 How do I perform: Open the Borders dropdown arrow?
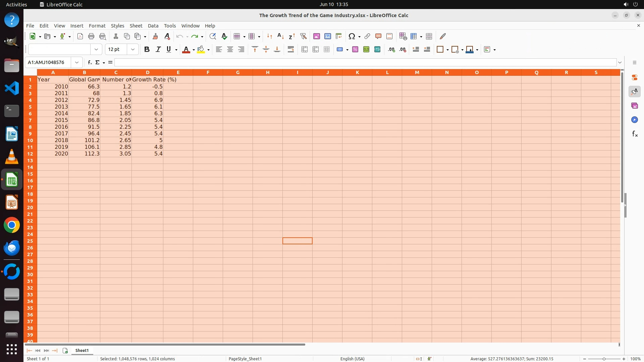coord(447,50)
